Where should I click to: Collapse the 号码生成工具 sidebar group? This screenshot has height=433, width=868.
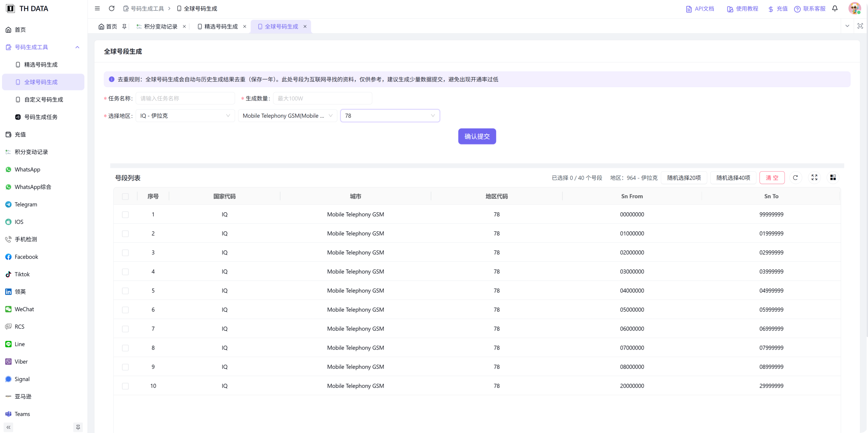77,47
